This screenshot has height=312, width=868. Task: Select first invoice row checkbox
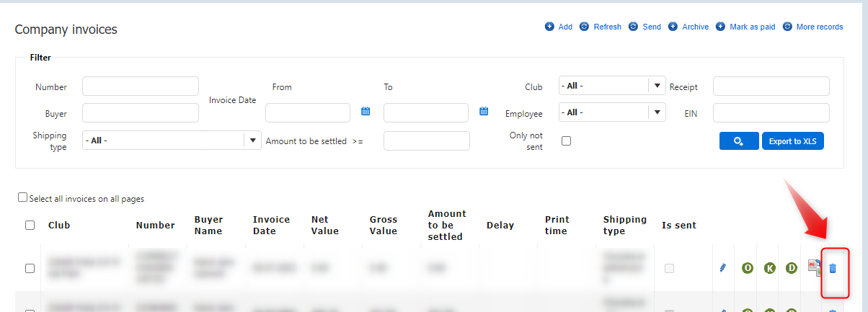[x=30, y=268]
